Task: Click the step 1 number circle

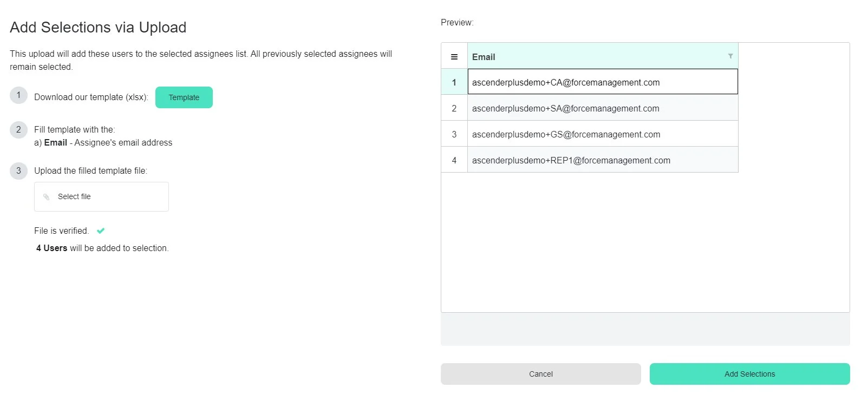Action: (18, 95)
